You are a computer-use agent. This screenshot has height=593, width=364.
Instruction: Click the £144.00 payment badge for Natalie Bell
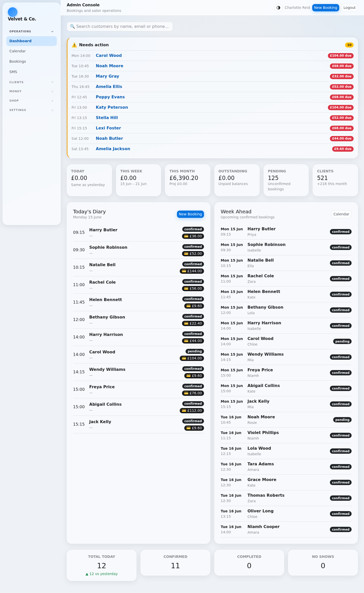(192, 271)
